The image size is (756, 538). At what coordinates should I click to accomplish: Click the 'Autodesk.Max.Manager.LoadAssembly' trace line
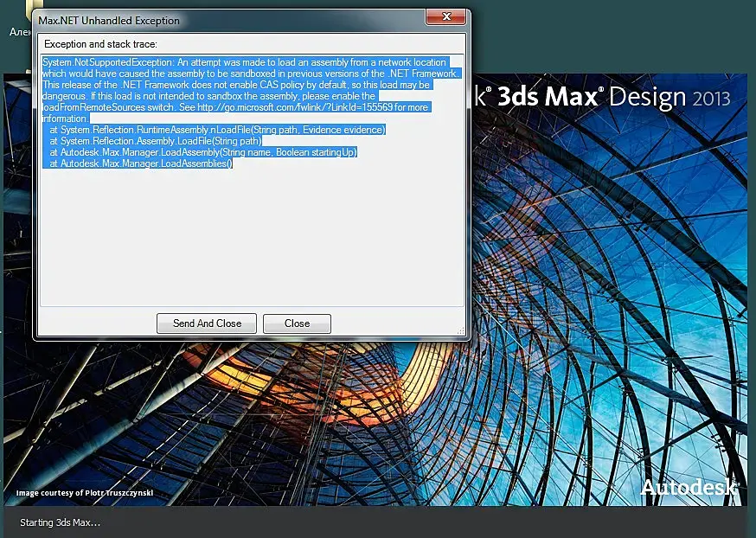pyautogui.click(x=203, y=152)
